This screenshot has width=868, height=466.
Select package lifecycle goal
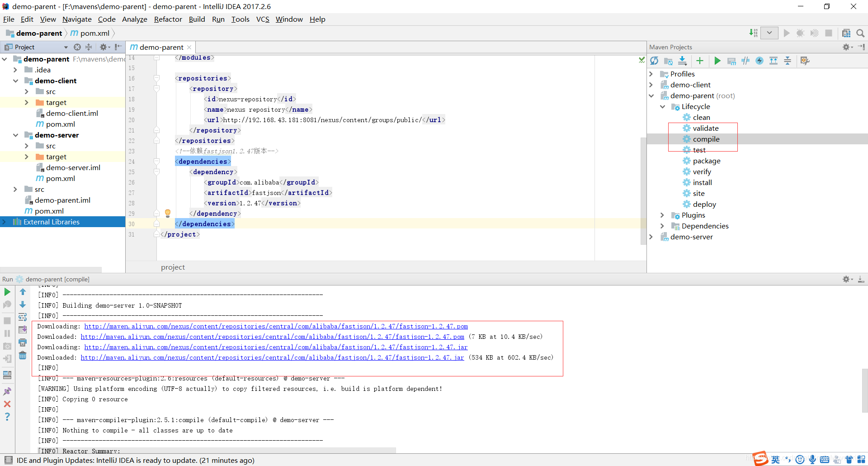(x=706, y=161)
